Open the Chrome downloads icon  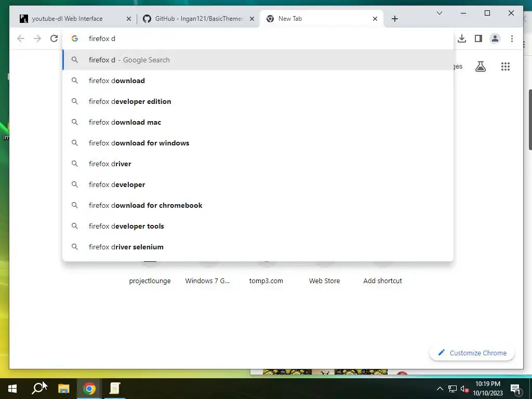click(462, 38)
